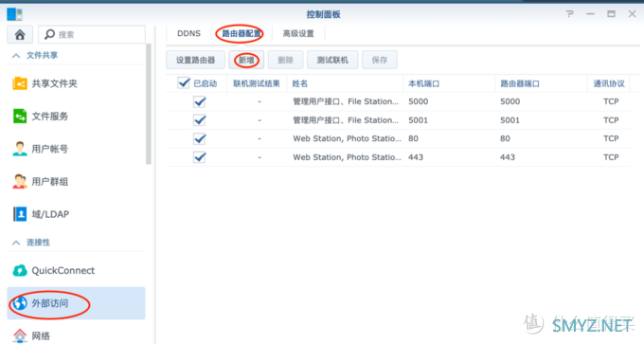Viewport: 644px width, 344px height.
Task: Select 外部访问 globe icon
Action: tap(20, 303)
